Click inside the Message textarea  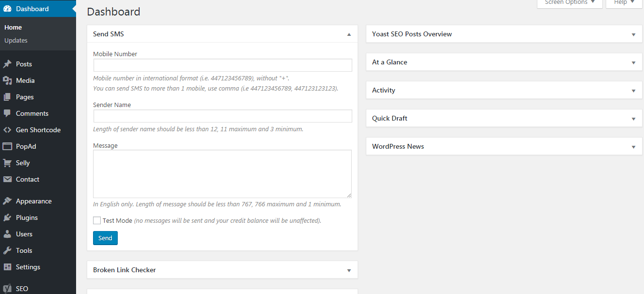(x=222, y=174)
